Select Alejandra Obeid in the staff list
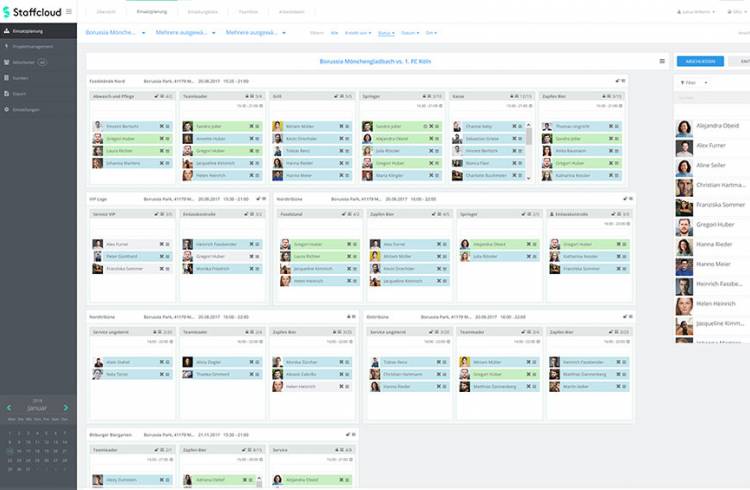The height and width of the screenshot is (490, 750). click(x=713, y=126)
